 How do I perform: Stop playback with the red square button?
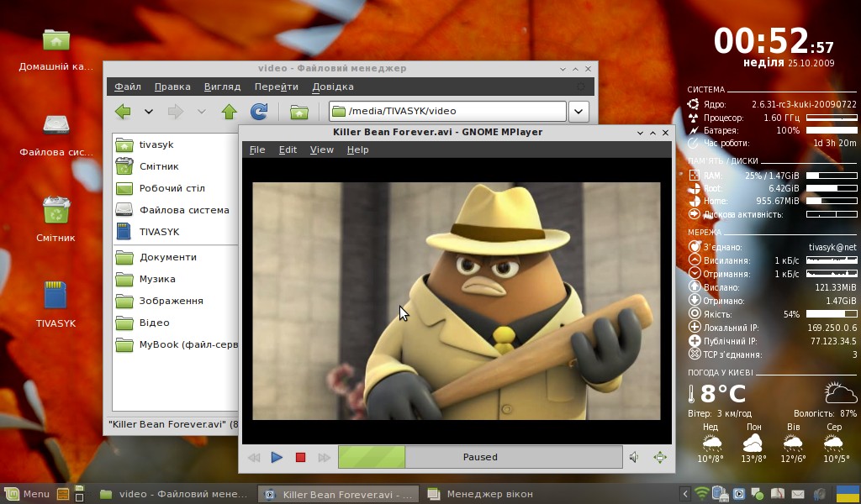point(300,458)
